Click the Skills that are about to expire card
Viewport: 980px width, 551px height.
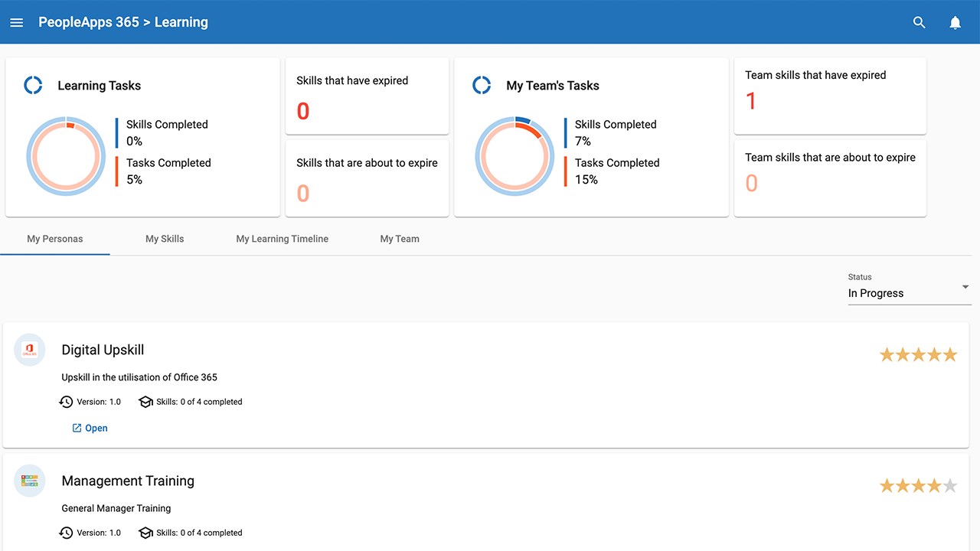point(367,178)
